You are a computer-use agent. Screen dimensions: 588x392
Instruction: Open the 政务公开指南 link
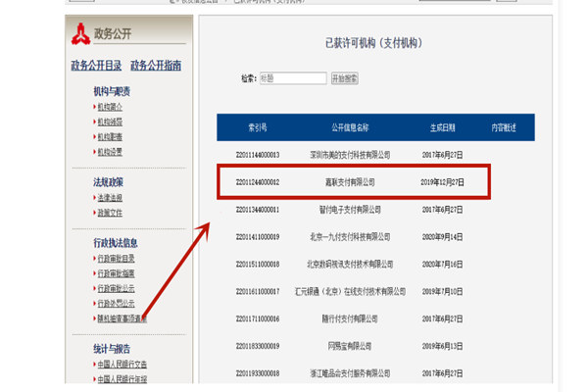(x=156, y=66)
